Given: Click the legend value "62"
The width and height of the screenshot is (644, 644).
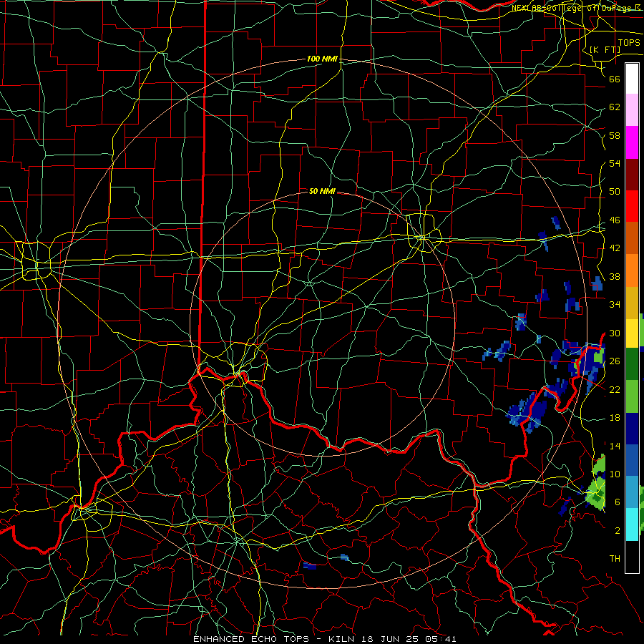Looking at the screenshot, I should coord(615,107).
